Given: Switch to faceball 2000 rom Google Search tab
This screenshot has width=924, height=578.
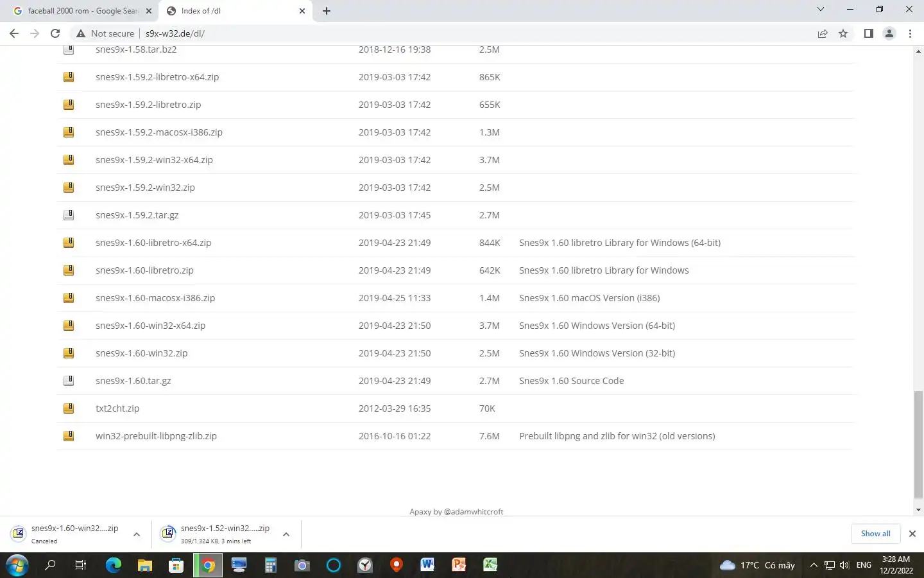Looking at the screenshot, I should click(x=82, y=11).
